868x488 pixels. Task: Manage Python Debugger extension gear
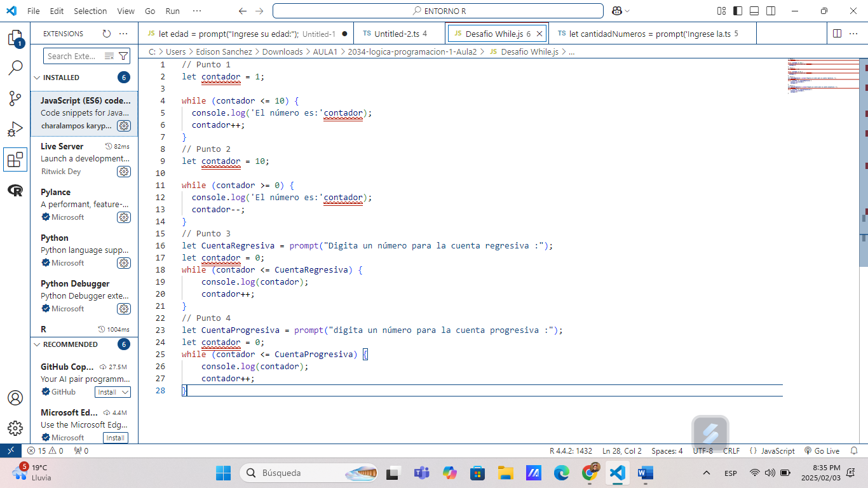pyautogui.click(x=124, y=309)
